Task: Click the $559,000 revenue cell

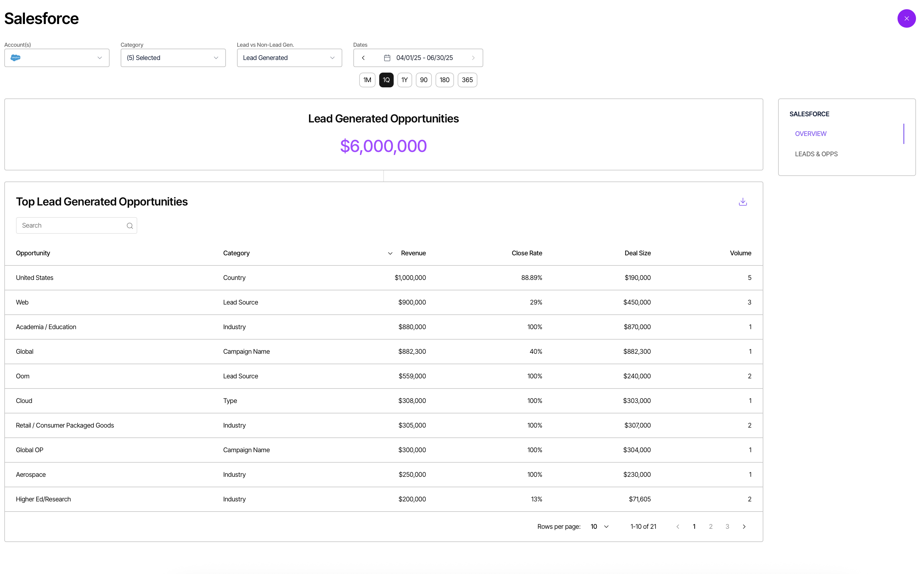Action: pyautogui.click(x=412, y=376)
